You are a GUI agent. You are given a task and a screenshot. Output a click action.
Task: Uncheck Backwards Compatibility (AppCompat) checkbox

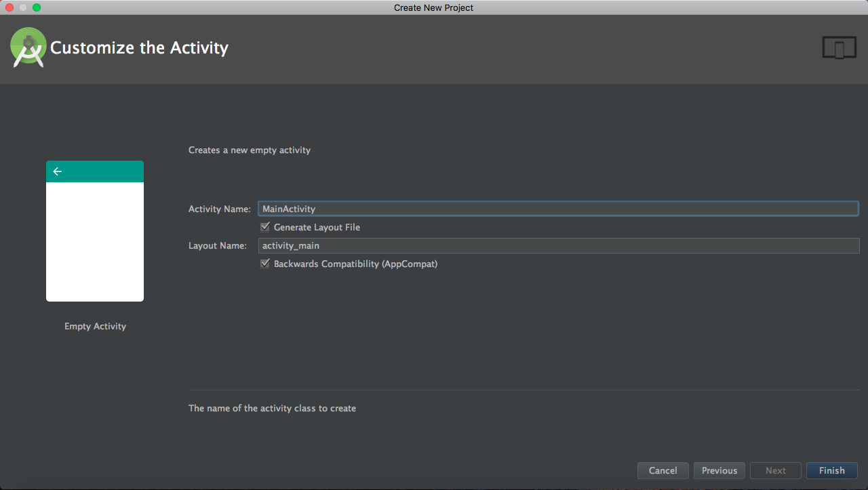point(265,264)
